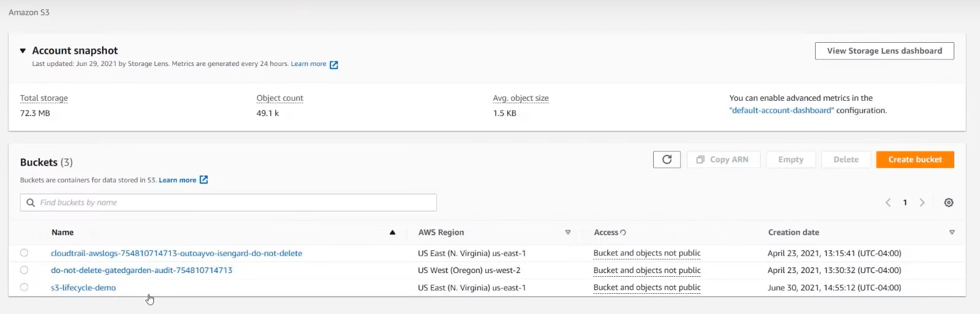Click region cell of s3-lifecycle-demo bucket
Viewport: 980px width, 314px height.
click(472, 288)
